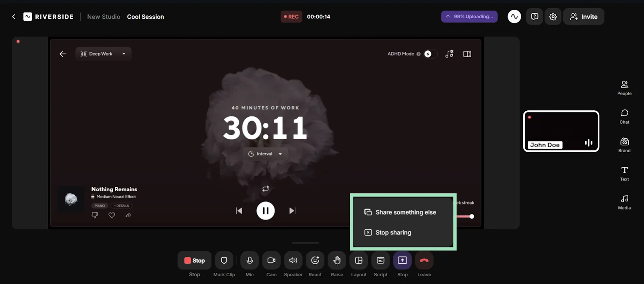This screenshot has width=644, height=284.
Task: Open the round waveform profile avatar
Action: (x=514, y=17)
